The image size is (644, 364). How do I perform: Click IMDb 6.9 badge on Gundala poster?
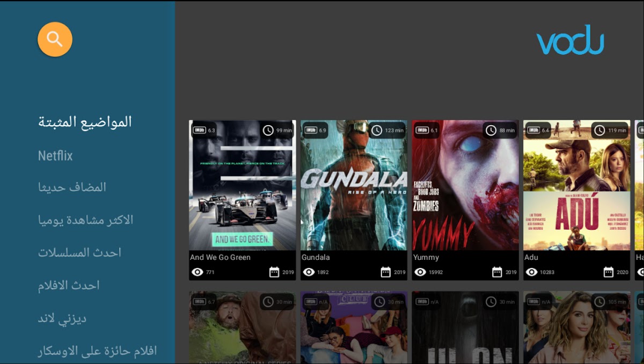316,130
